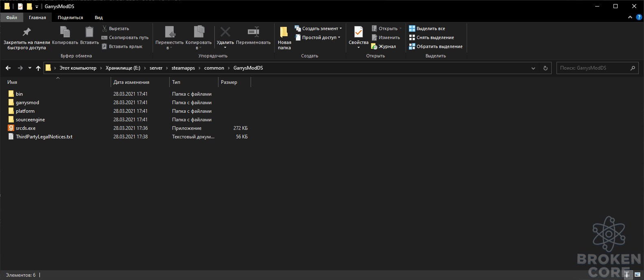
Task: Switch to Главная ribbon tab
Action: 37,17
